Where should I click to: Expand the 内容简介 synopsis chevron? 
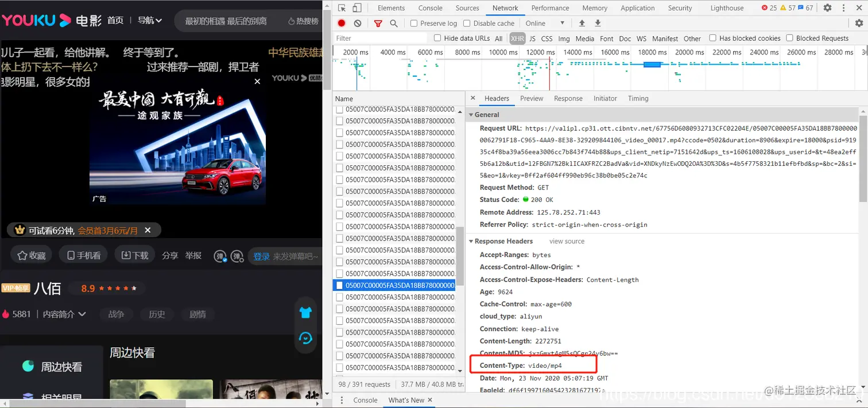(x=82, y=314)
